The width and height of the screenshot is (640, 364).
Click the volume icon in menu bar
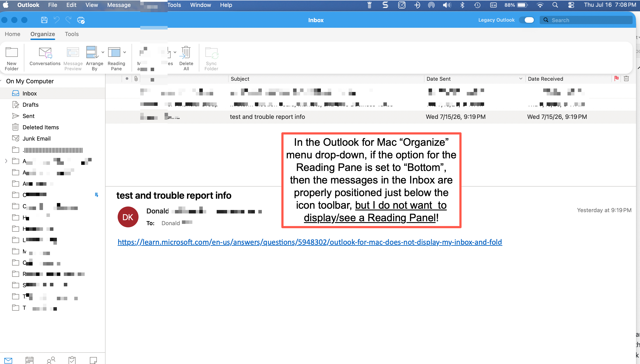pyautogui.click(x=447, y=5)
